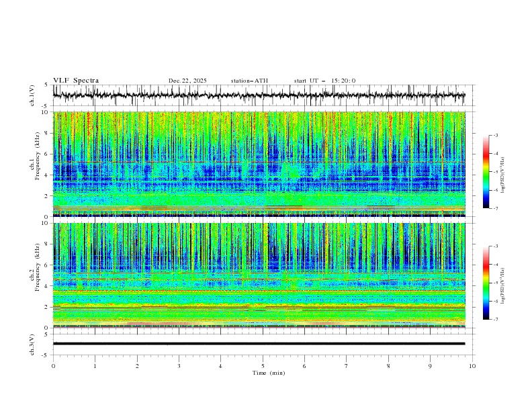Image resolution: width=532 pixels, height=411 pixels.
Task: Click the ch.1 log(PSD) color bar
Action: tap(486, 172)
